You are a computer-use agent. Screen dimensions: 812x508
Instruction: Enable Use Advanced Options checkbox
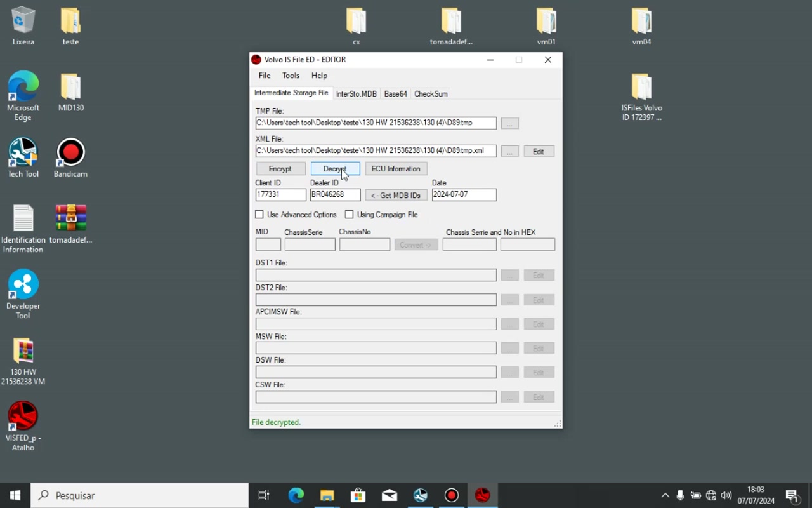259,215
